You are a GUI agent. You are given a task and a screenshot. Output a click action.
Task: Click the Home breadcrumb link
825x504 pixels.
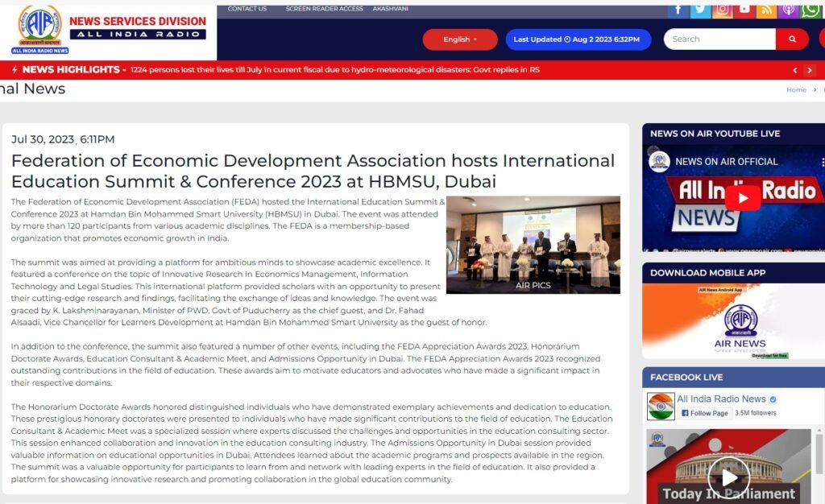[796, 90]
